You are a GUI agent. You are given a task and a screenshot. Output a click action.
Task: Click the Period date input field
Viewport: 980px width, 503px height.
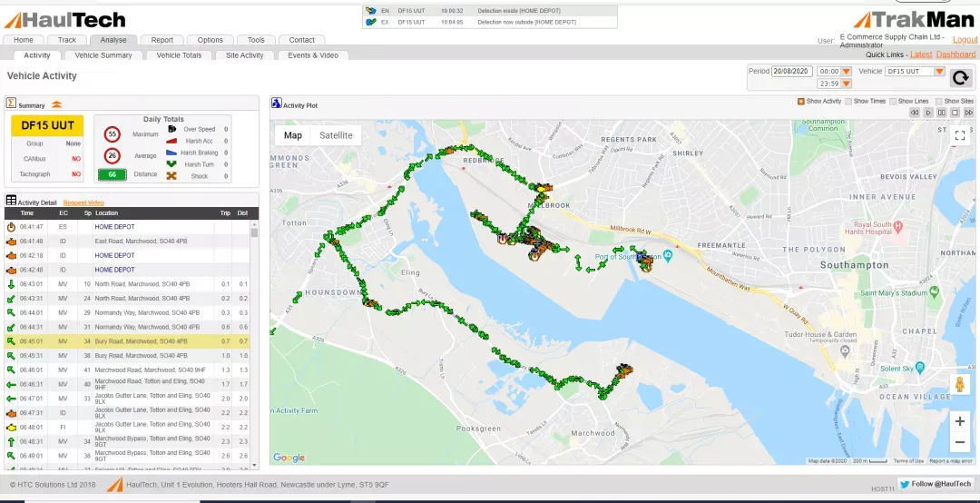(792, 72)
